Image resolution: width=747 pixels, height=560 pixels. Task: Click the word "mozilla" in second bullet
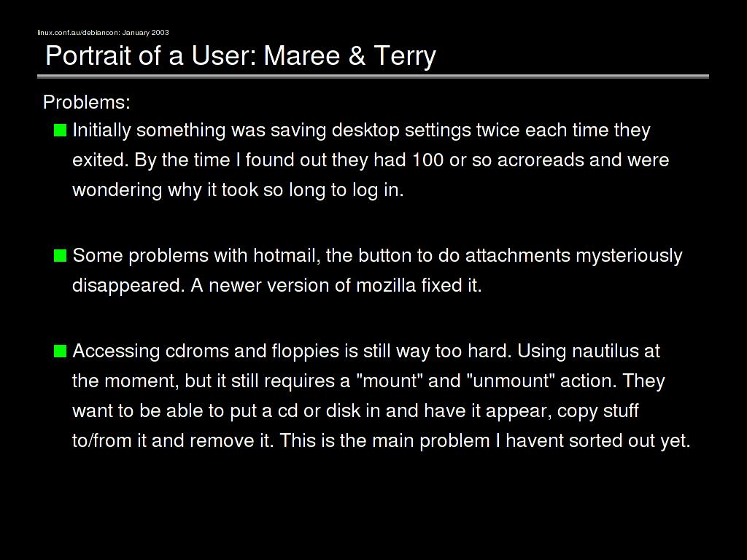385,285
